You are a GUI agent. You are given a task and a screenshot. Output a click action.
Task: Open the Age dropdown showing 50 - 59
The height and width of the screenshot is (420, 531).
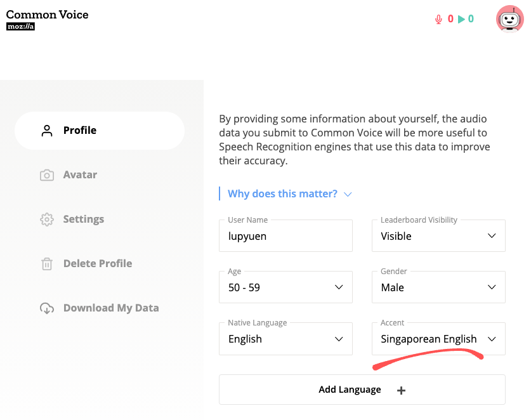pos(285,287)
